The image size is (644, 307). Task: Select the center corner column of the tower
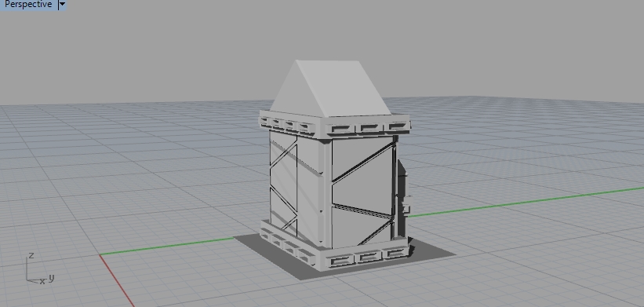tap(327, 193)
